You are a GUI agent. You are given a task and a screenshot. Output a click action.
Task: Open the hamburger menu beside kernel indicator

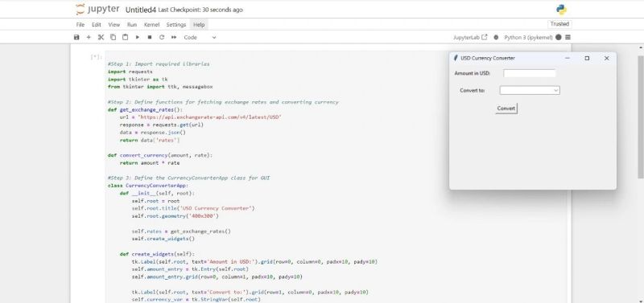click(568, 37)
